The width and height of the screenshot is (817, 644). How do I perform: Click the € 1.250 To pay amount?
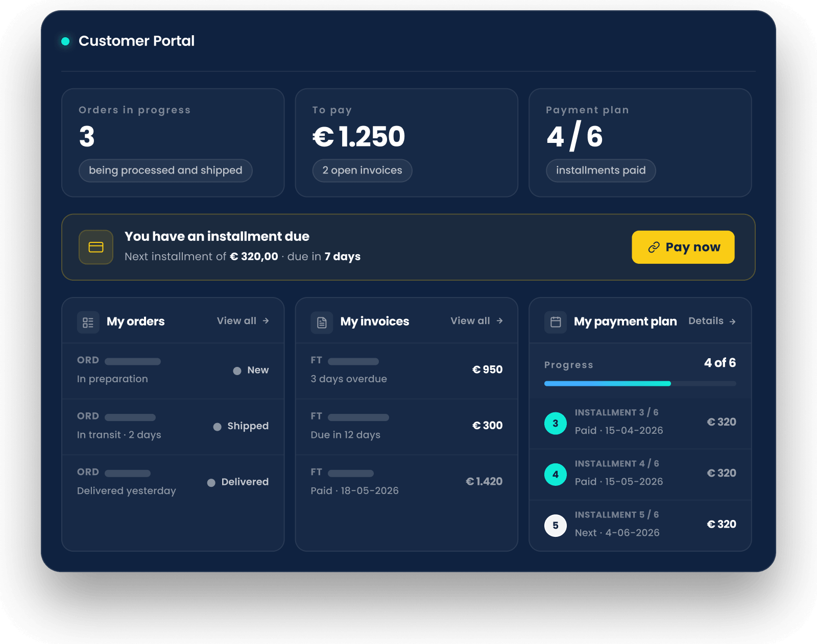click(x=358, y=137)
